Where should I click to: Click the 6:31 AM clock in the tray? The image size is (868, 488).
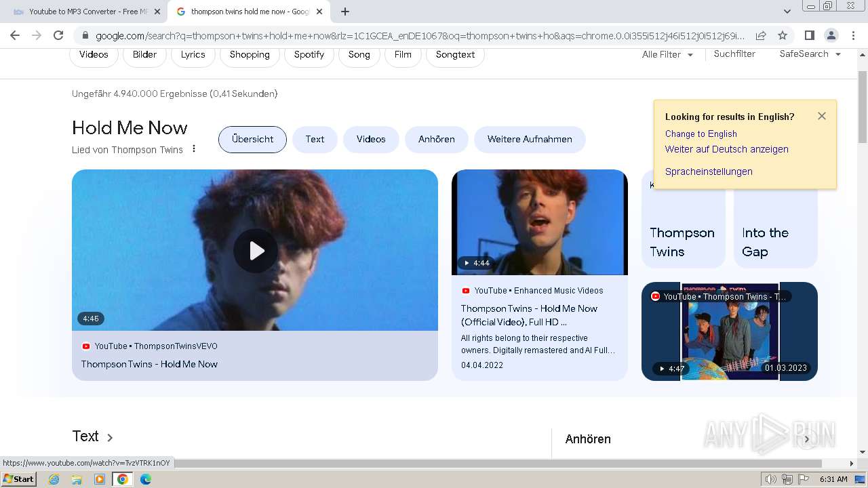833,479
